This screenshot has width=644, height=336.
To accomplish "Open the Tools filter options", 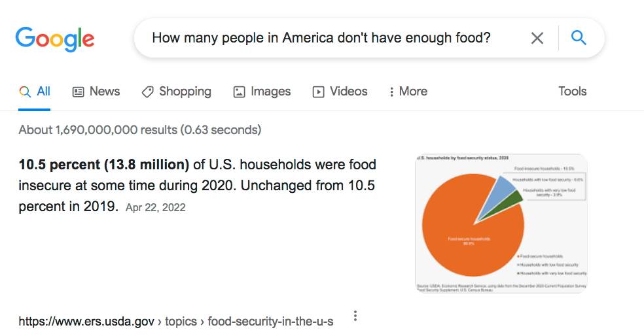I will point(572,92).
